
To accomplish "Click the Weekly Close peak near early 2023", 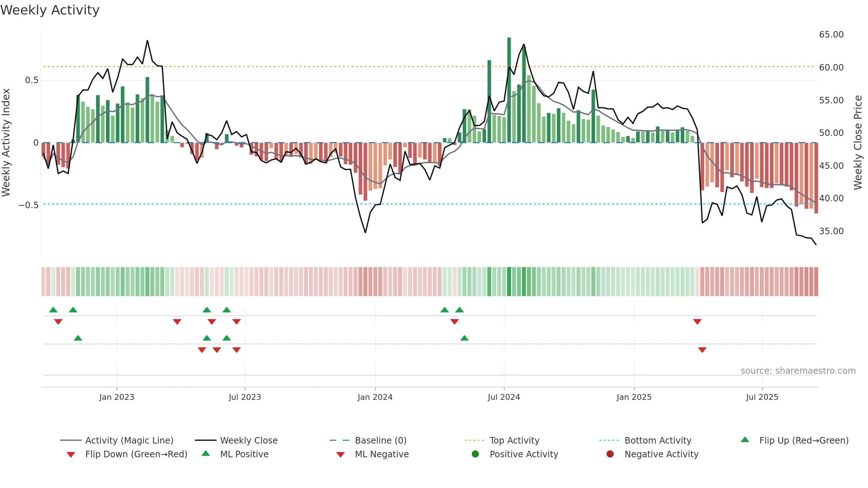I will (x=147, y=41).
